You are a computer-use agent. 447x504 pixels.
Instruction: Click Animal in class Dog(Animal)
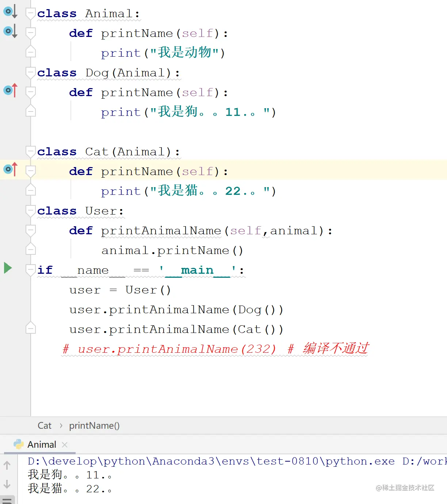click(x=141, y=73)
